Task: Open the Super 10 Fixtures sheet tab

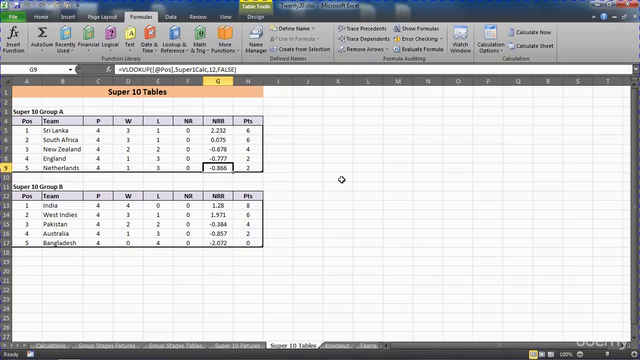Action: point(237,345)
